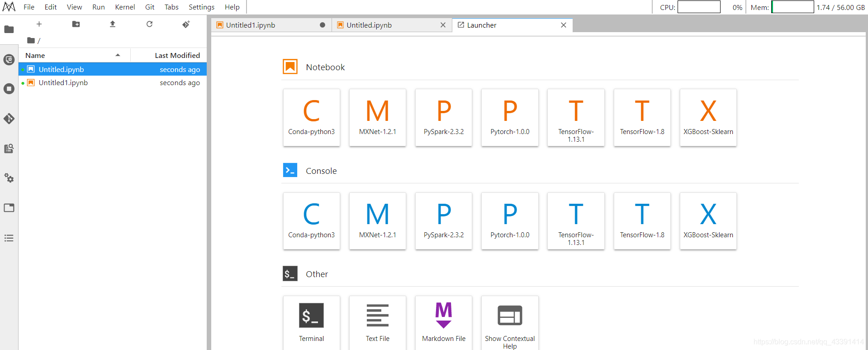Select Untitled1.ipynb in file browser

pos(113,82)
